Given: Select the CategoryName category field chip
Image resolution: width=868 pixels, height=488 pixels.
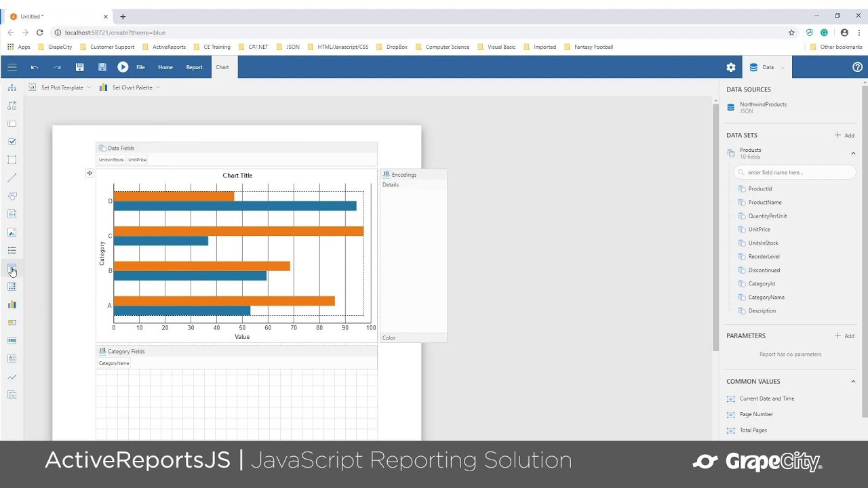Looking at the screenshot, I should [114, 363].
